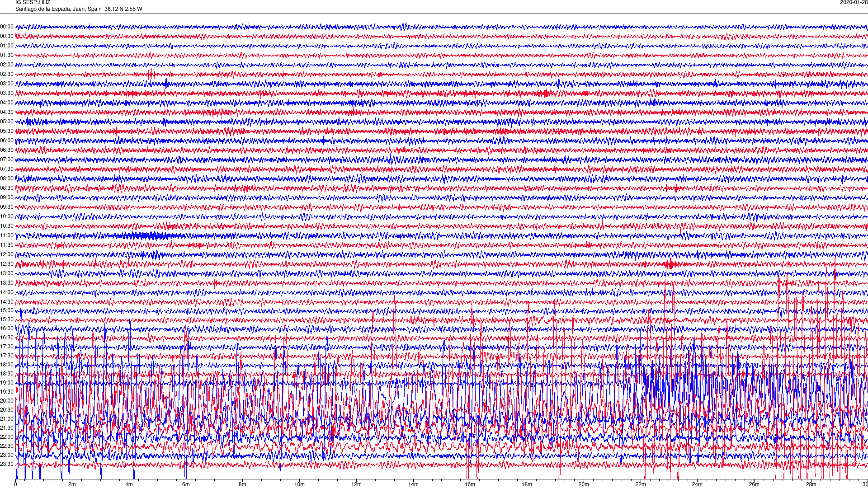Select the 20:00 trace label
This screenshot has width=868, height=488.
7,401
